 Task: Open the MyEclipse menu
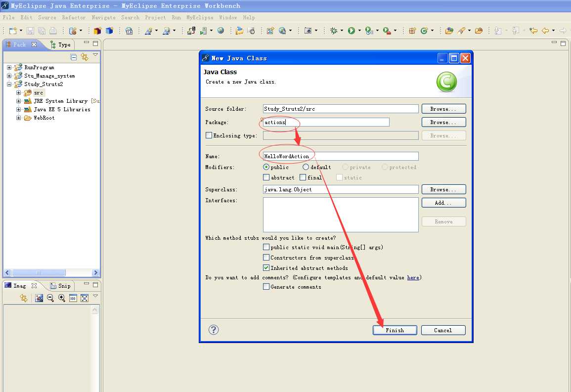200,17
